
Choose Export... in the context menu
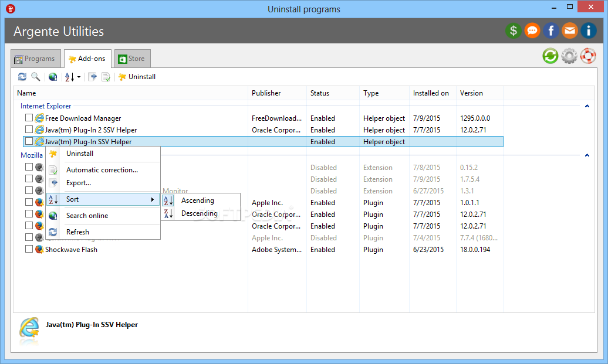tap(103, 183)
